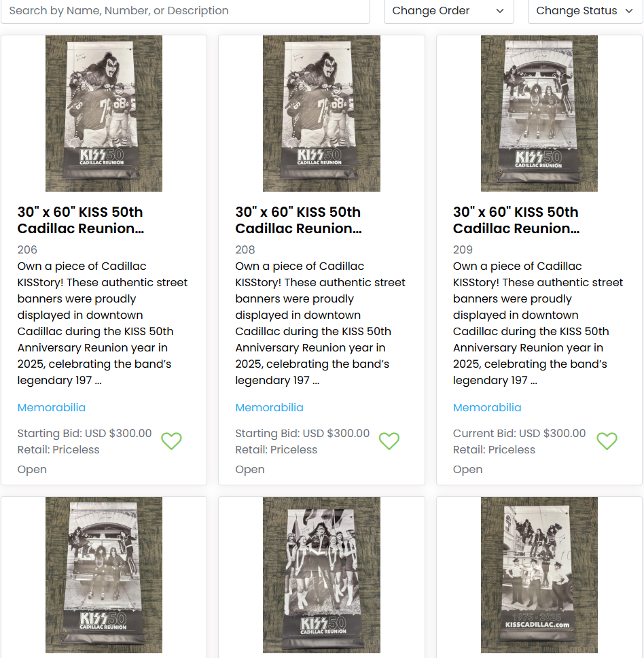Viewport: 644px width, 658px height.
Task: Open item 209 banner title
Action: 516,220
